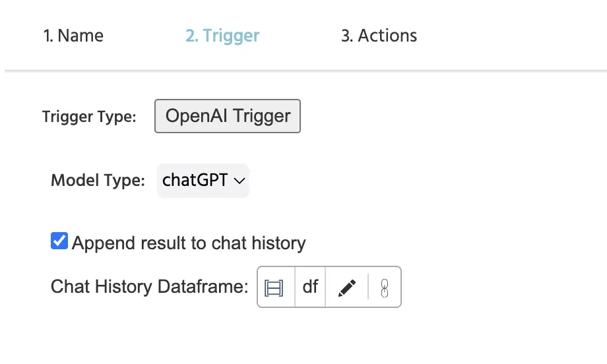Click the chatGPT text in the selector
Image resolution: width=607 pixels, height=364 pixels.
pos(195,180)
